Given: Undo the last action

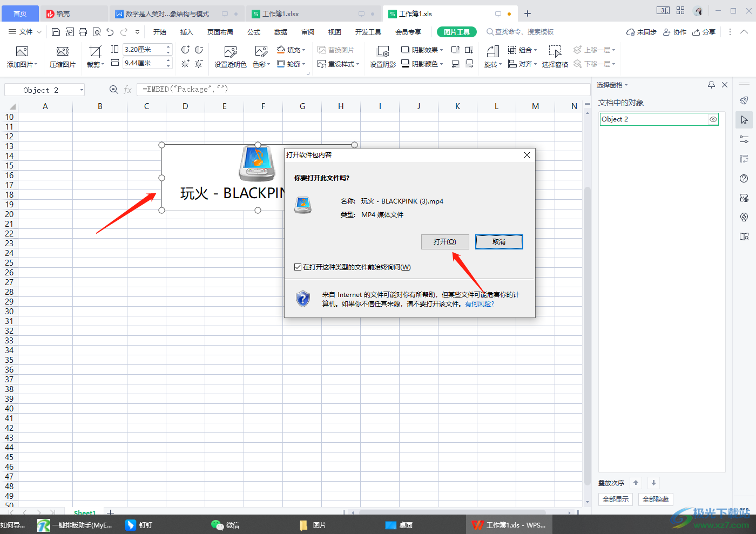Looking at the screenshot, I should click(110, 32).
